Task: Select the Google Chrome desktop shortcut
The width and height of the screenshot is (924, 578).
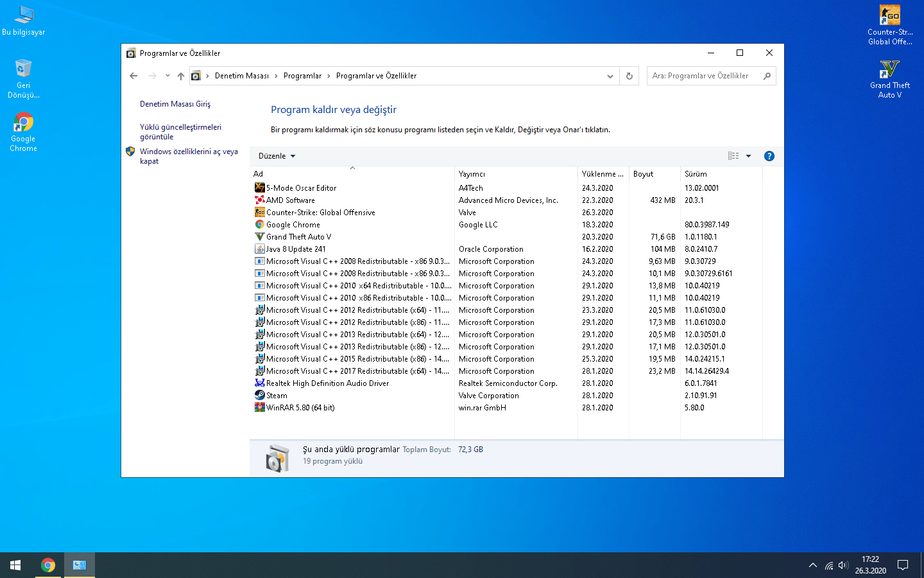Action: point(24,132)
